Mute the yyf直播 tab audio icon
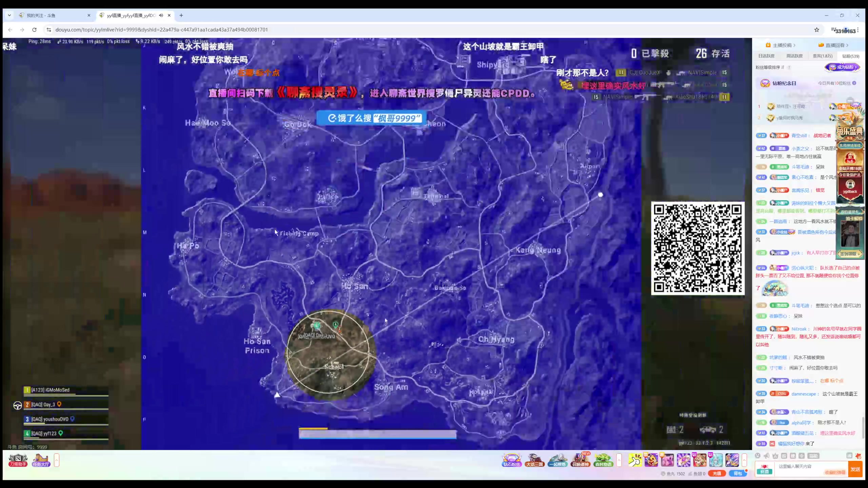Viewport: 868px width, 488px height. pyautogui.click(x=161, y=15)
